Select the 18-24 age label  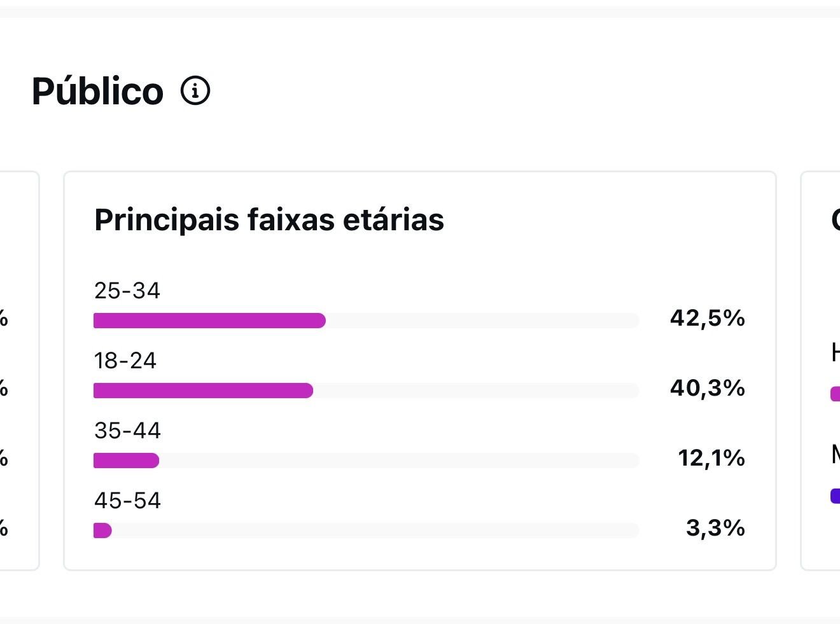125,361
